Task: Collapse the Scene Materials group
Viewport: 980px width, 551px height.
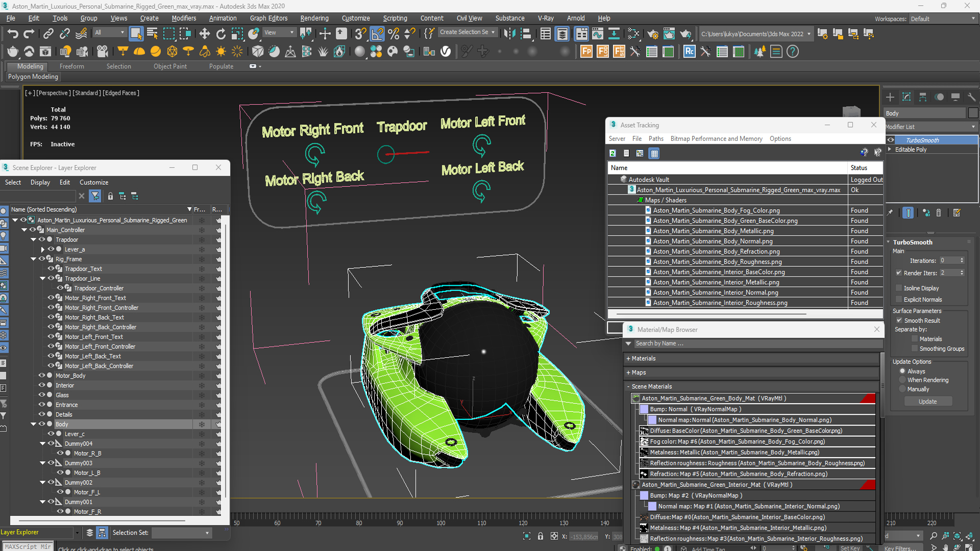Action: click(628, 387)
